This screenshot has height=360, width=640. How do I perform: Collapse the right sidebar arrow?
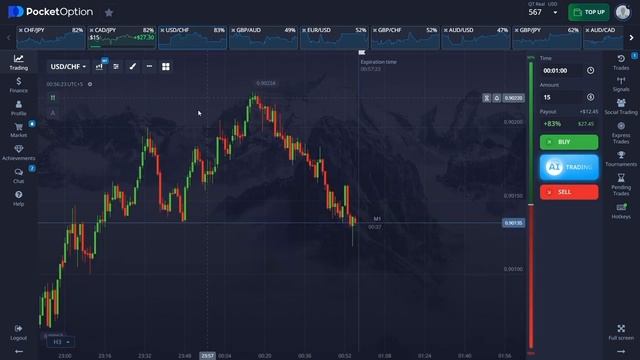coord(621,351)
